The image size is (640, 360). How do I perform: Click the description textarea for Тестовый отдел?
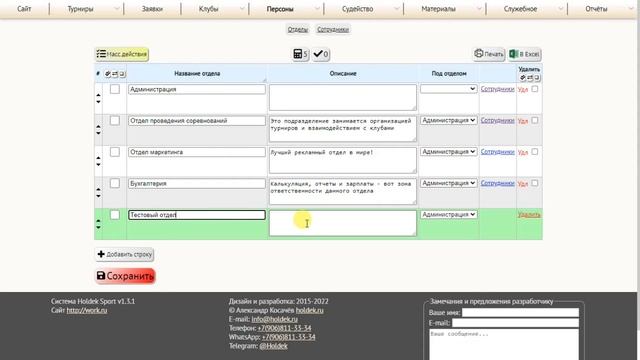click(342, 223)
